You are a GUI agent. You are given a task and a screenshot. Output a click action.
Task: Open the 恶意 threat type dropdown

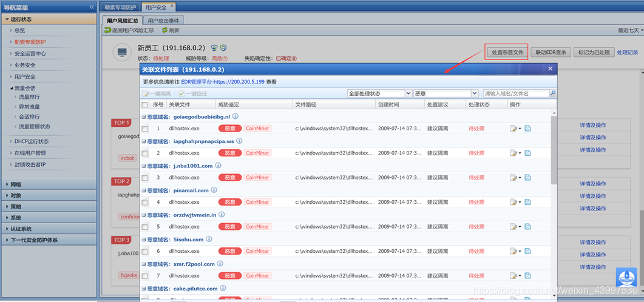tap(446, 93)
